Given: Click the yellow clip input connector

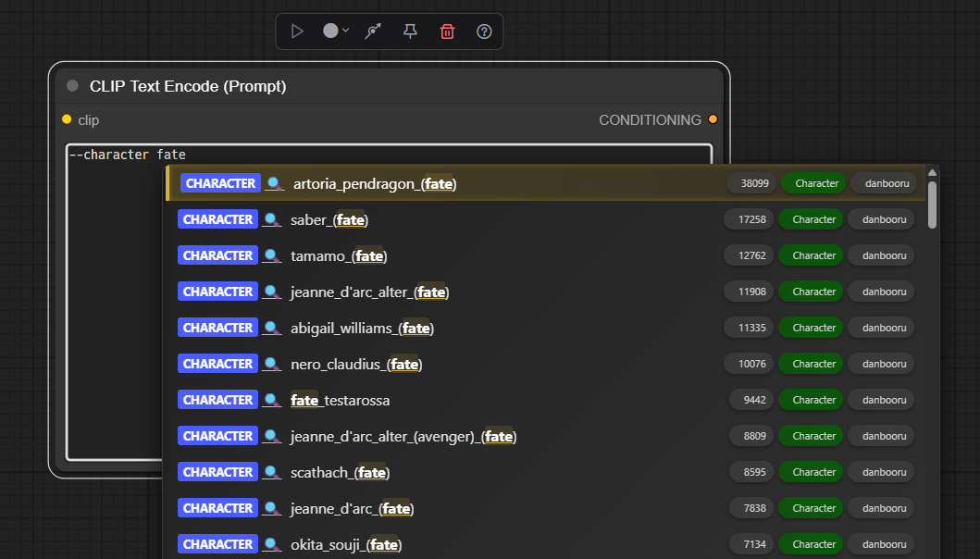Looking at the screenshot, I should coord(67,119).
